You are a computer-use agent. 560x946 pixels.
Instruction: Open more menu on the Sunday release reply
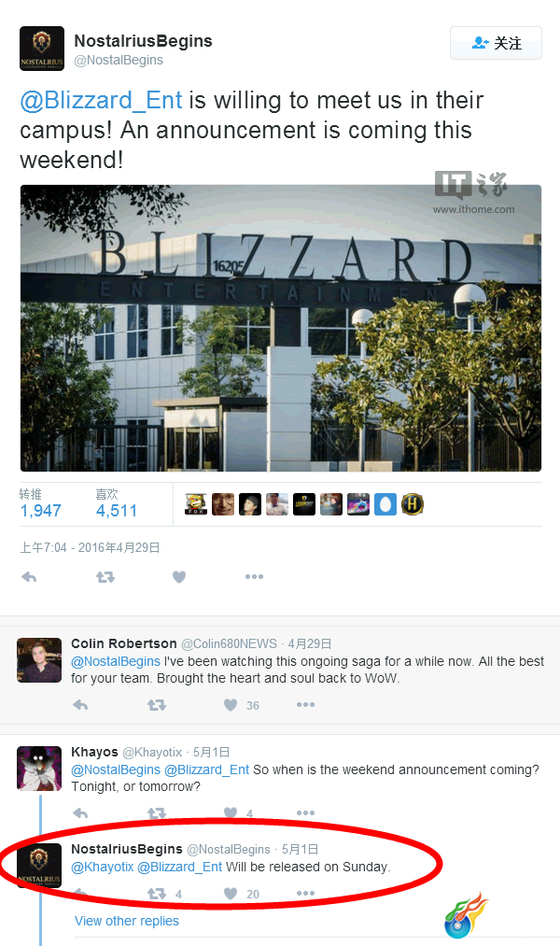[x=305, y=894]
